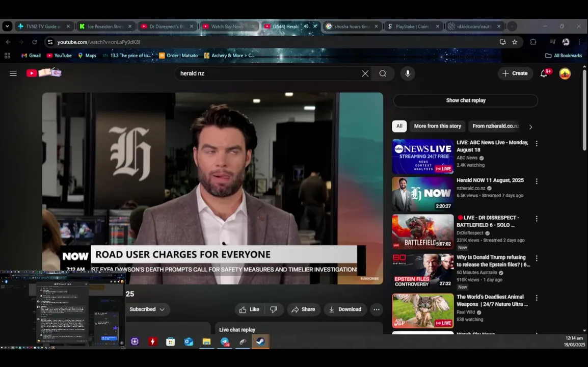
Task: Select the 'All' filter chip
Action: 399,126
